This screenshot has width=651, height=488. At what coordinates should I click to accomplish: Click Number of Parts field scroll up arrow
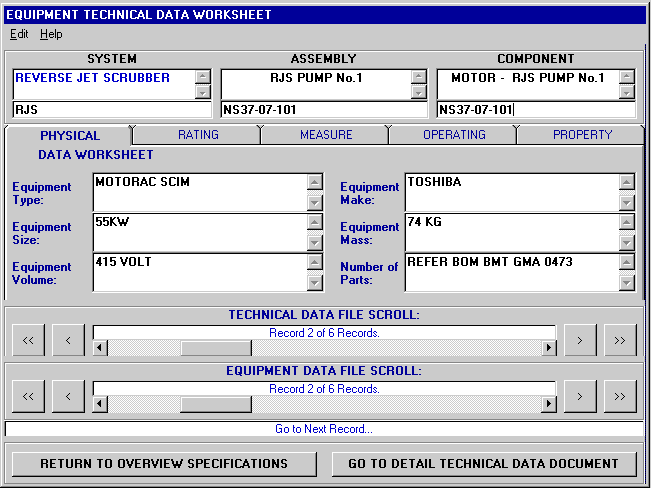pos(627,262)
